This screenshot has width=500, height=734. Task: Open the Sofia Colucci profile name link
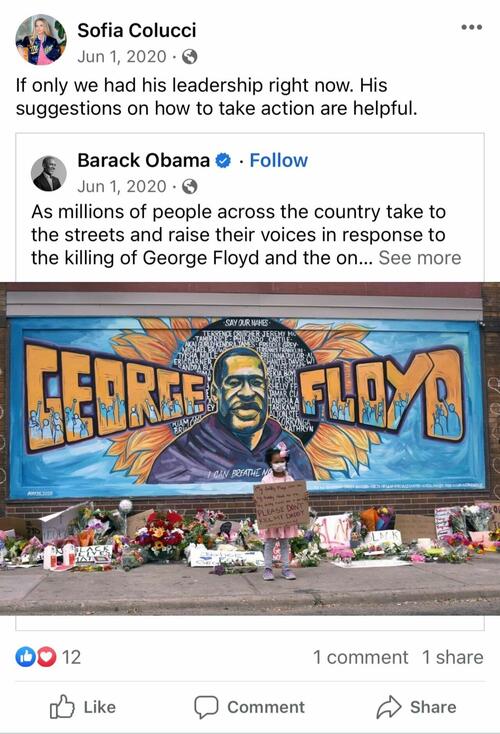point(137,30)
